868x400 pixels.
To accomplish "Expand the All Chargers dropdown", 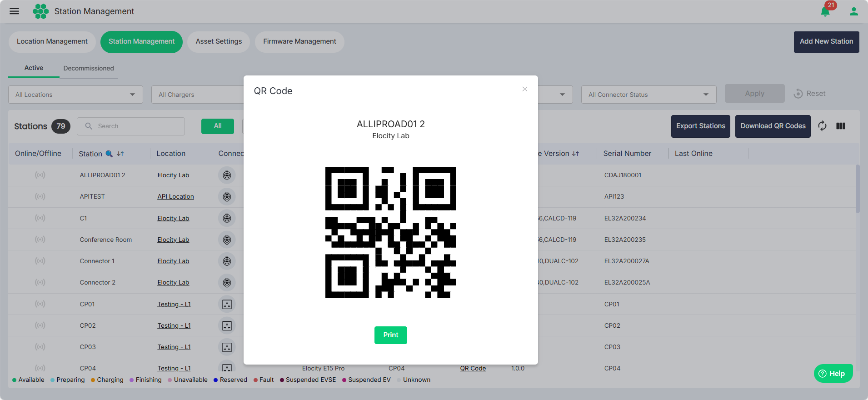I will point(198,95).
